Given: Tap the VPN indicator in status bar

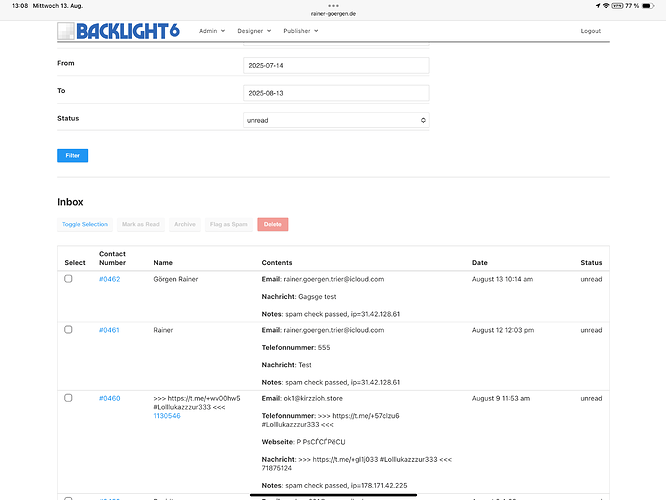Looking at the screenshot, I should tap(617, 6).
